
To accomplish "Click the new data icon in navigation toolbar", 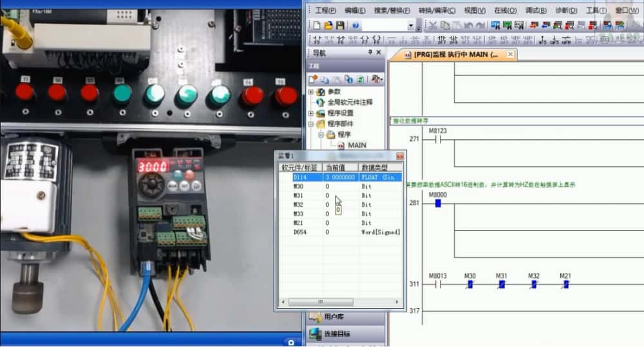I will click(x=314, y=79).
